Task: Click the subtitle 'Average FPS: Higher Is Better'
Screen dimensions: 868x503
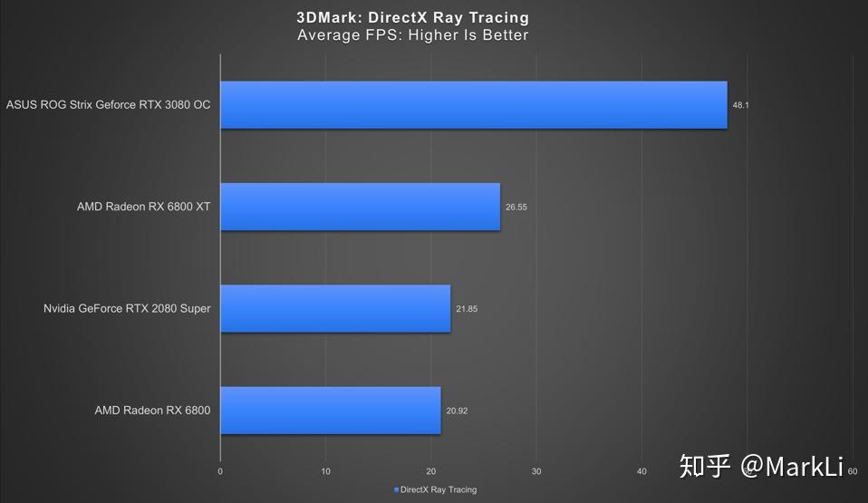Action: [x=412, y=35]
